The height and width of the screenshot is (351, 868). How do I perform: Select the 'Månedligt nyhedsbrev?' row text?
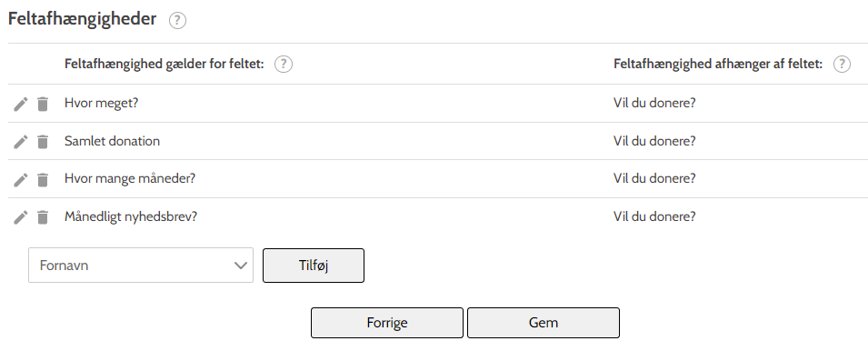point(131,216)
